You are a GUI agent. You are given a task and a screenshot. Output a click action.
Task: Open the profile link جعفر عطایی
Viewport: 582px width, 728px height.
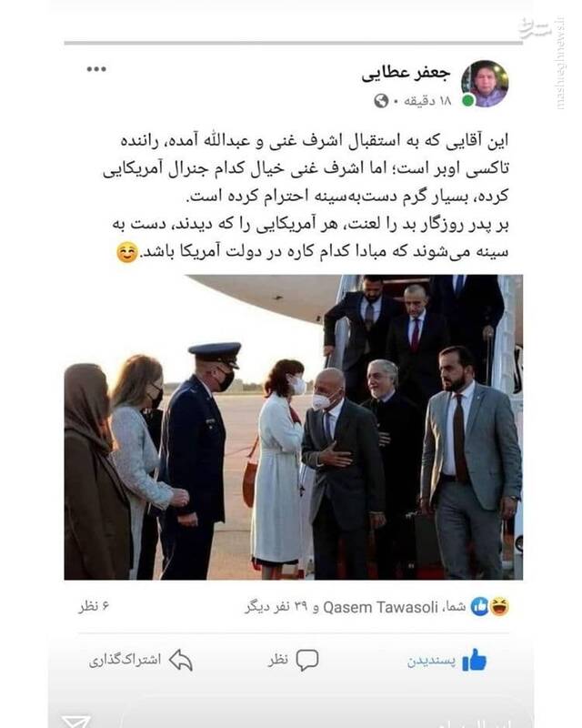[406, 75]
